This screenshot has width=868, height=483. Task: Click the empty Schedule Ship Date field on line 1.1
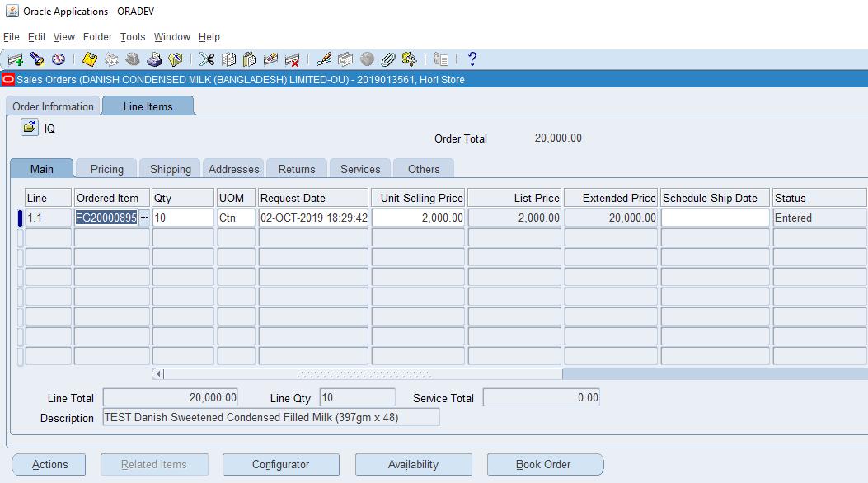pyautogui.click(x=715, y=218)
